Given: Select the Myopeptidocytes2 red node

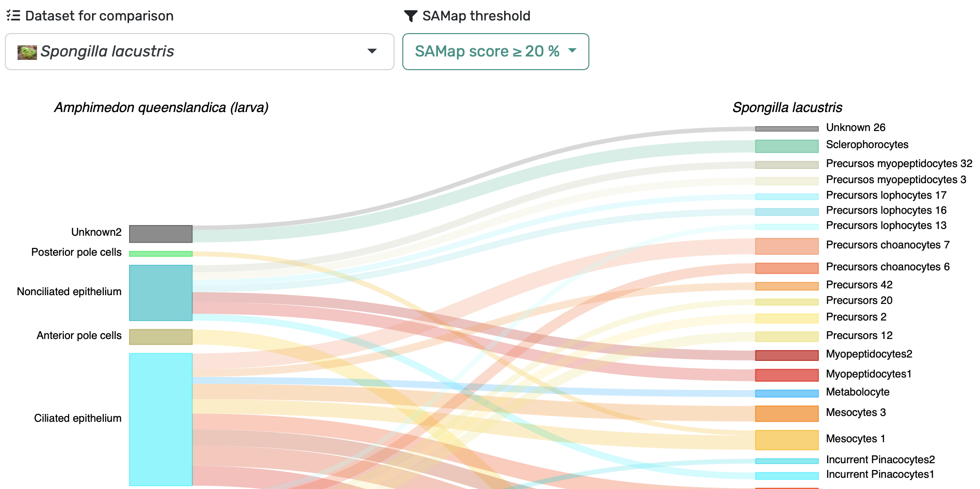Looking at the screenshot, I should [x=787, y=355].
